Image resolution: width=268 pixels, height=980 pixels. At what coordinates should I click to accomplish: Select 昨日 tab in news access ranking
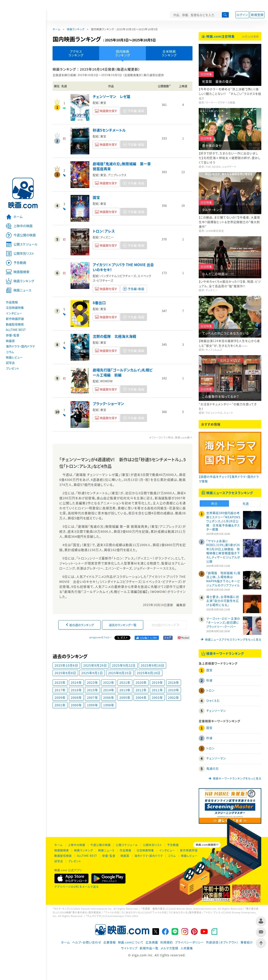[214, 504]
